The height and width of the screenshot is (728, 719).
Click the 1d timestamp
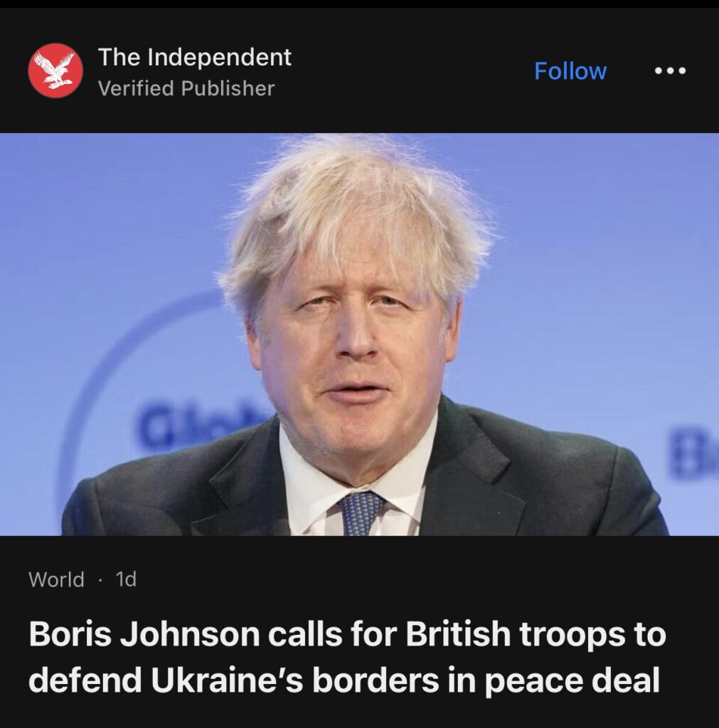click(126, 579)
